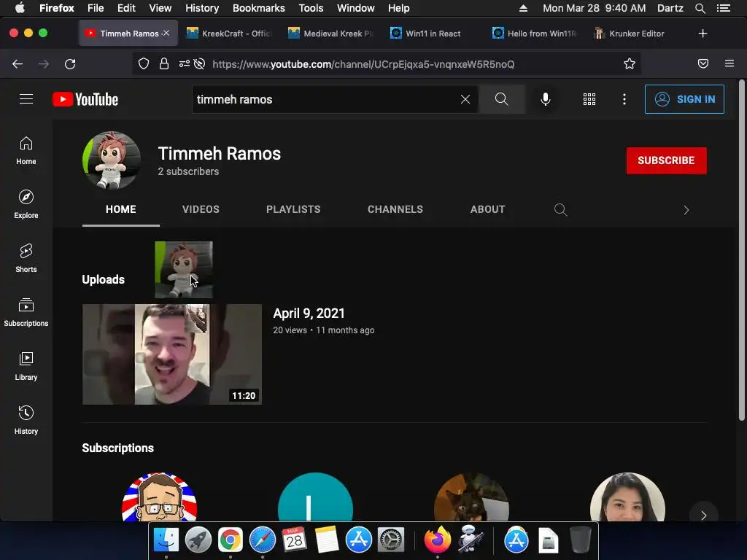
Task: Open the Bookmarks menu
Action: (259, 8)
